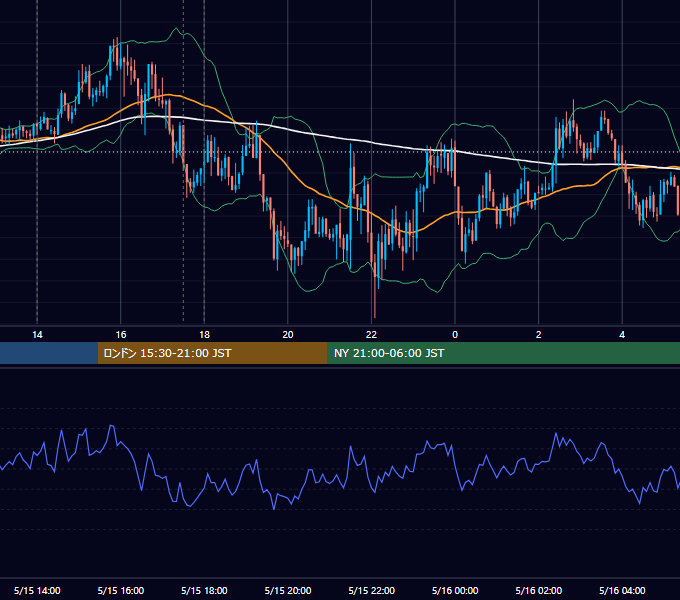
Task: Click the blue session band left of ロンドン
Action: click(49, 353)
